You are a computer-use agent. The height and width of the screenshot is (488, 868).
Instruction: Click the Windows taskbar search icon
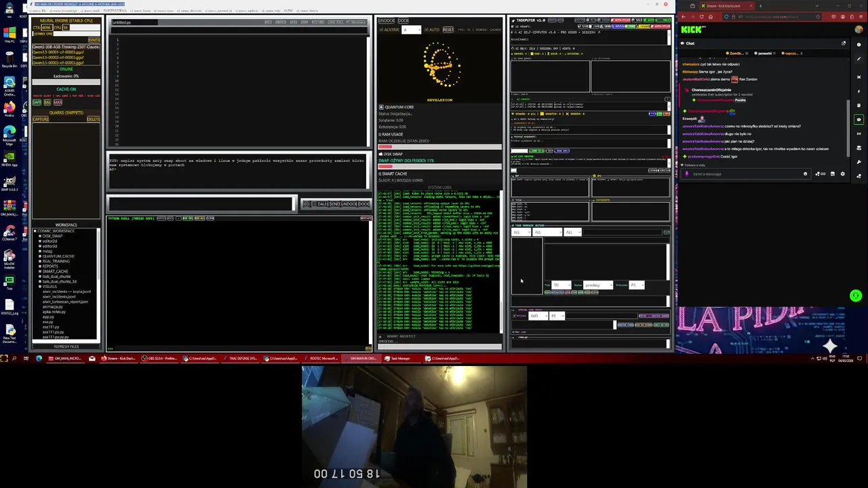pyautogui.click(x=14, y=358)
